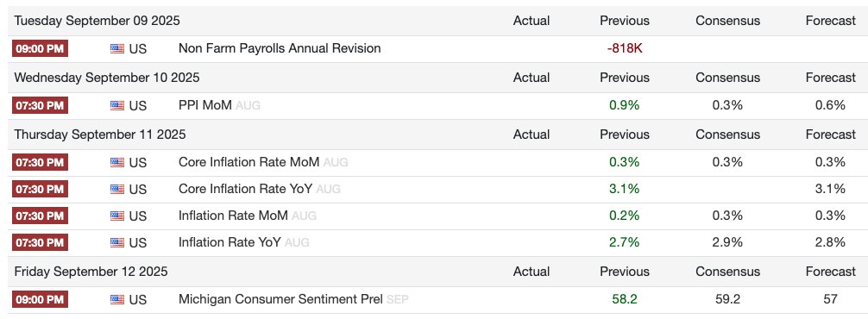Image resolution: width=868 pixels, height=319 pixels.
Task: Click the -818K previous value
Action: 625,48
